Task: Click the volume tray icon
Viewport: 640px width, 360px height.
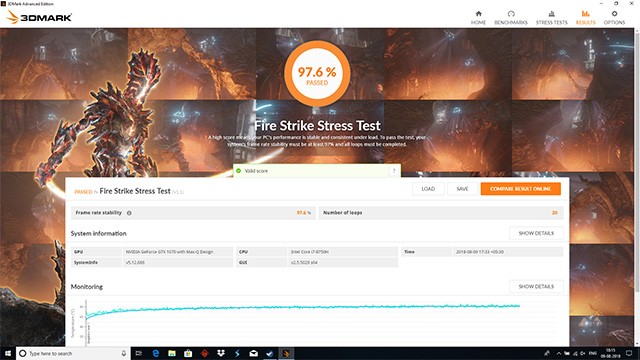Action: (583, 353)
